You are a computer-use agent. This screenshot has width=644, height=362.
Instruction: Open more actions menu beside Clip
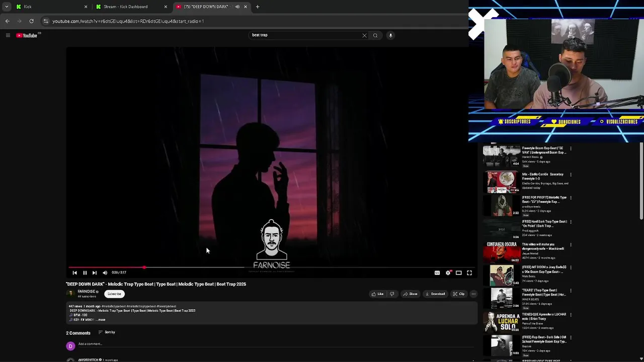[x=473, y=294]
